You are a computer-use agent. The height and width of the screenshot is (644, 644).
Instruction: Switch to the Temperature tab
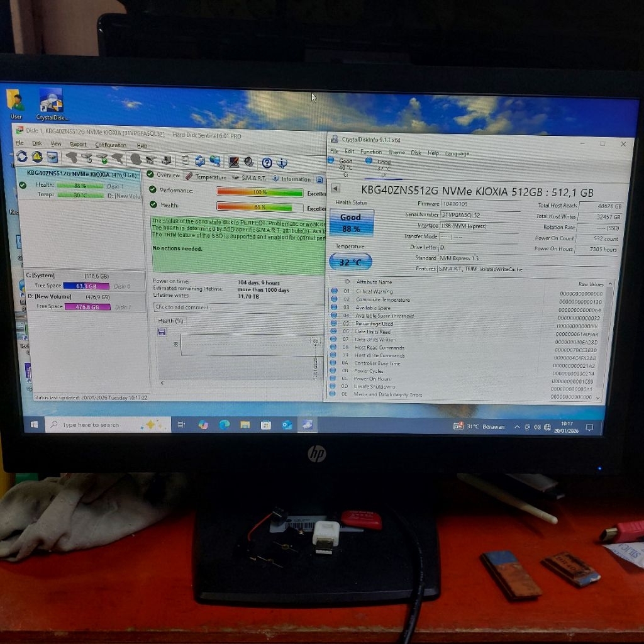click(x=206, y=177)
